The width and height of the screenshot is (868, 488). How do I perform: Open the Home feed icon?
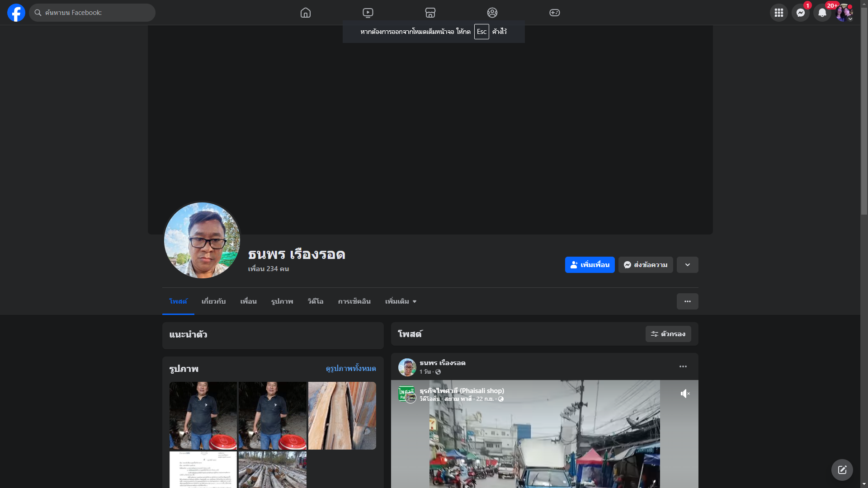pos(306,13)
